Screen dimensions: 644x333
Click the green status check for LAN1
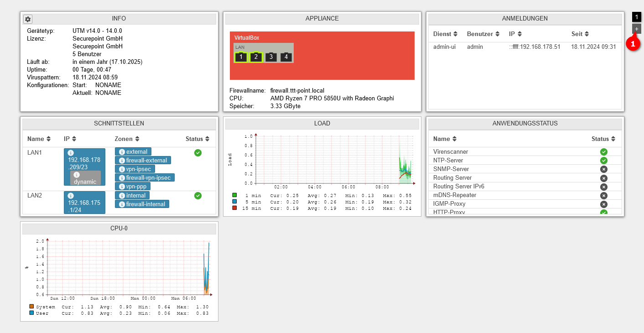click(197, 153)
